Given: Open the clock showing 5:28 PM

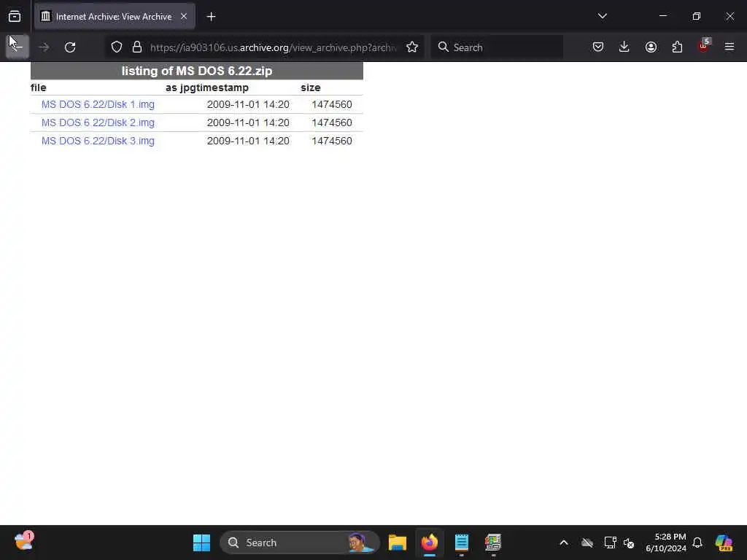Looking at the screenshot, I should (665, 542).
